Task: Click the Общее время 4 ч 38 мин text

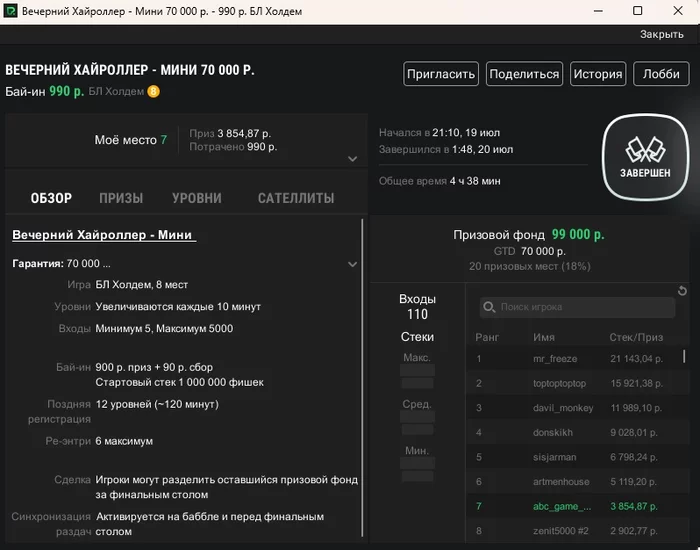Action: pyautogui.click(x=440, y=181)
